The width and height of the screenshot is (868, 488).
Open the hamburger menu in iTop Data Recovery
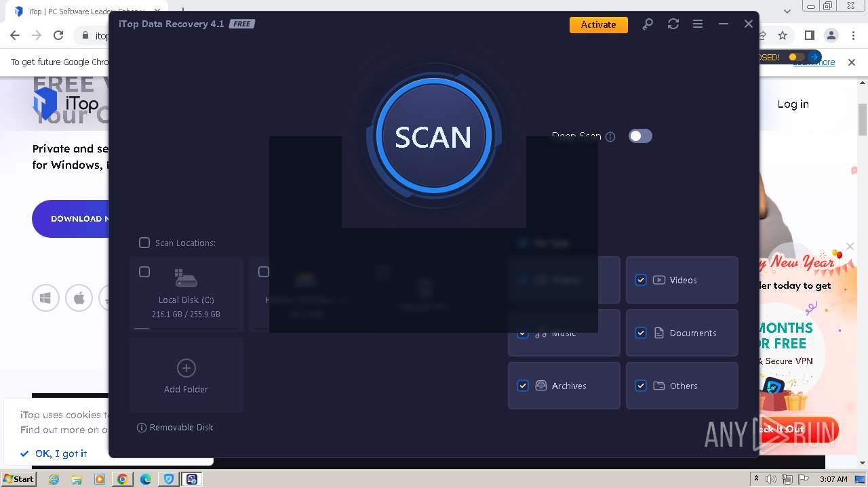point(697,24)
